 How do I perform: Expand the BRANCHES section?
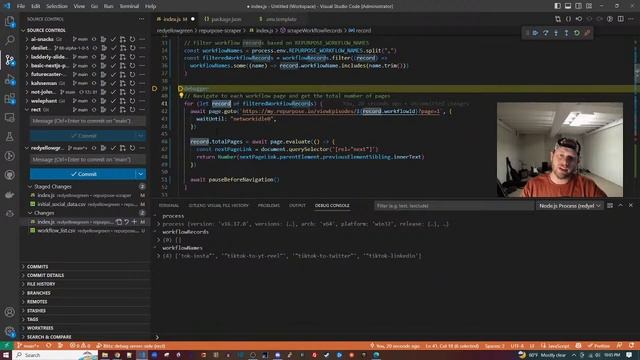click(x=39, y=293)
